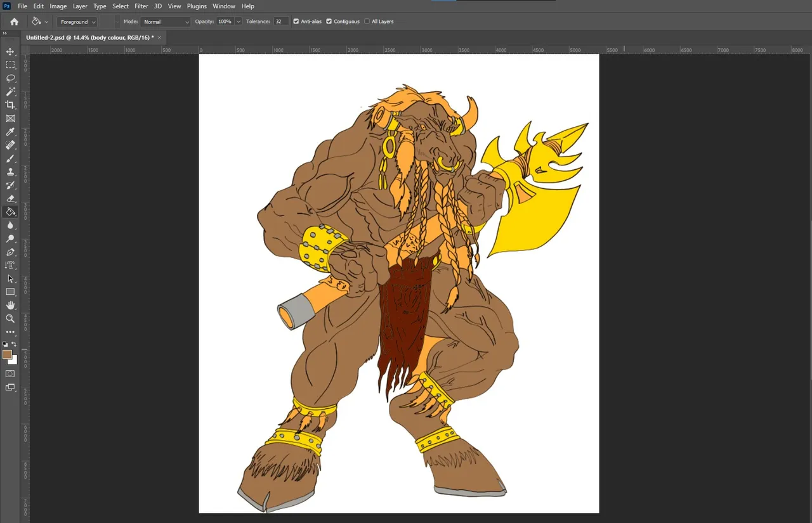The height and width of the screenshot is (523, 812).
Task: Select the Spot Healing Brush tool
Action: (10, 145)
